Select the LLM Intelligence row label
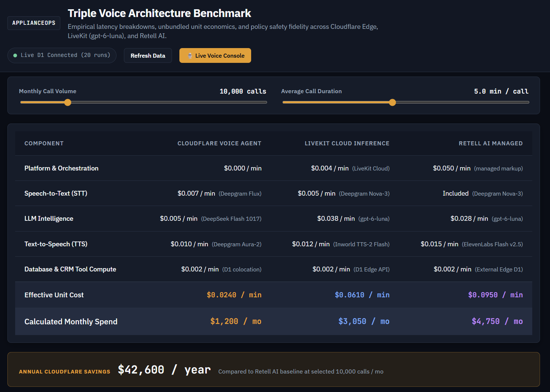This screenshot has width=550, height=392. point(49,219)
